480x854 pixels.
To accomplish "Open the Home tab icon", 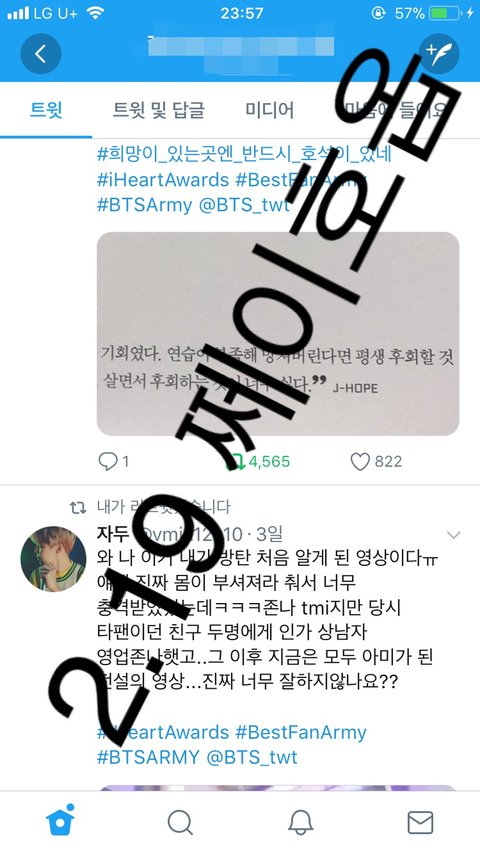I will coord(60,821).
